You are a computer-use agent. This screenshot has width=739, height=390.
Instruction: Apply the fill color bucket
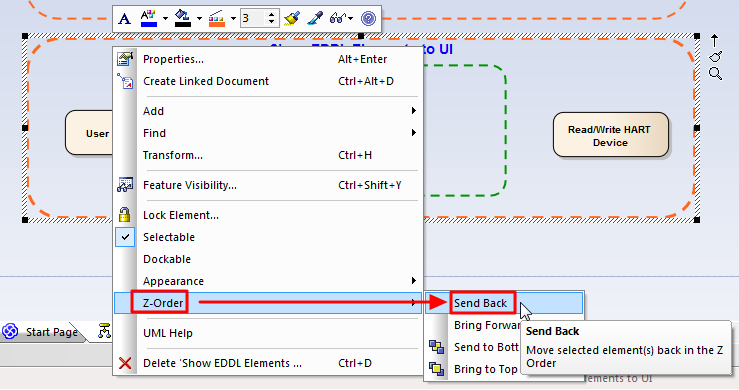click(182, 18)
